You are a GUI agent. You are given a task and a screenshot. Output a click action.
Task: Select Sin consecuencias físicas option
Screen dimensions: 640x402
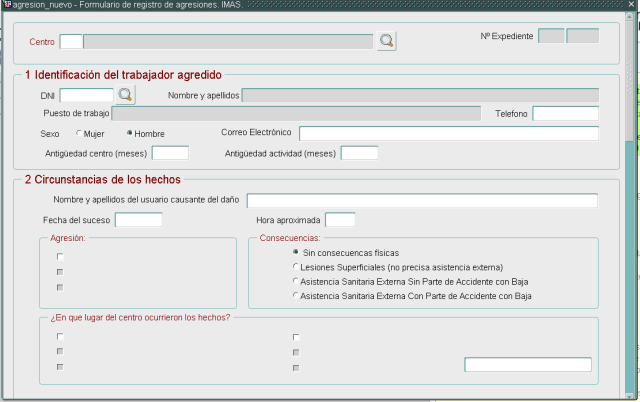pyautogui.click(x=296, y=252)
